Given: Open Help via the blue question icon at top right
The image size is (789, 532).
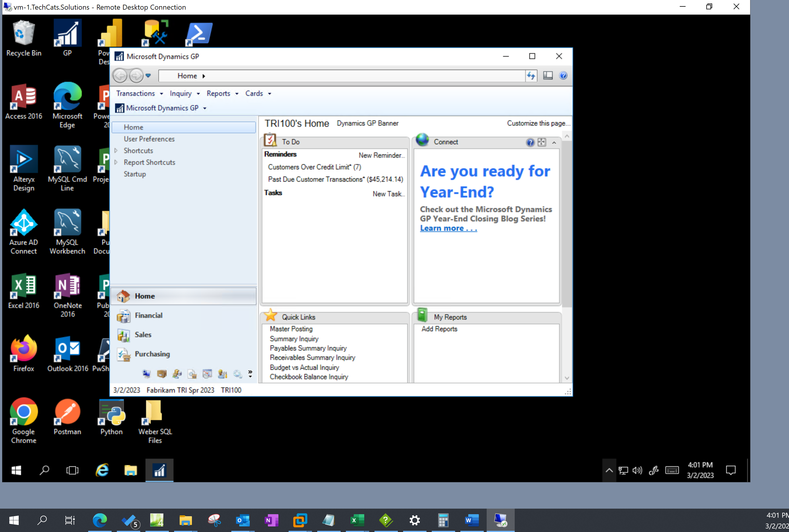Looking at the screenshot, I should pos(563,75).
